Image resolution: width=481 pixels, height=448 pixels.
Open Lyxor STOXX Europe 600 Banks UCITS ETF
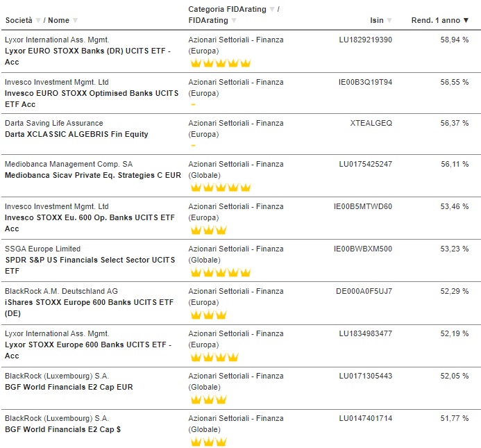point(88,350)
